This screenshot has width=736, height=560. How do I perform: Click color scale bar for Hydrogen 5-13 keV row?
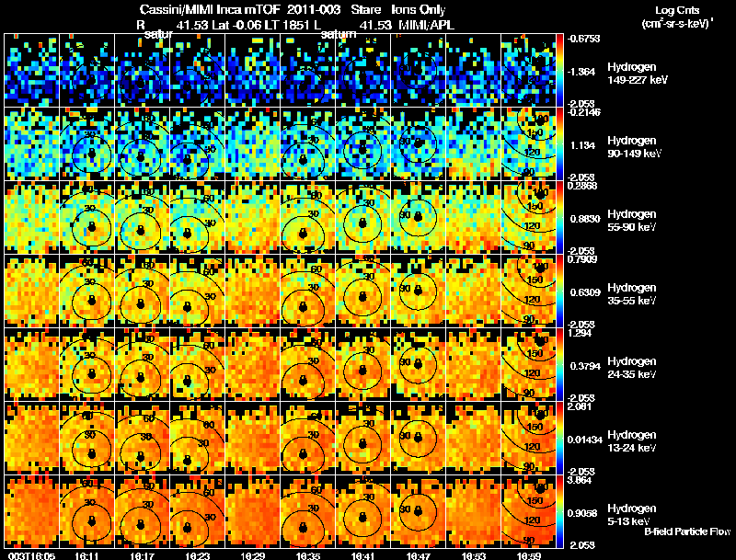tap(559, 511)
